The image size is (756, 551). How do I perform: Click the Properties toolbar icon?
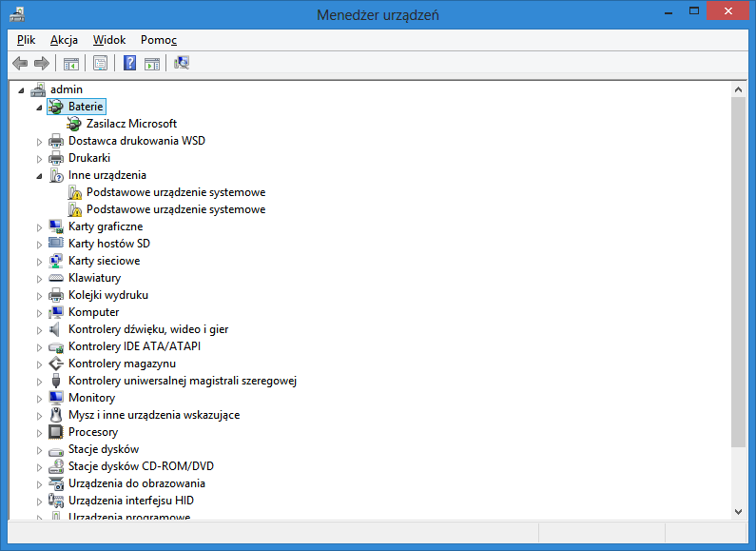click(100, 63)
